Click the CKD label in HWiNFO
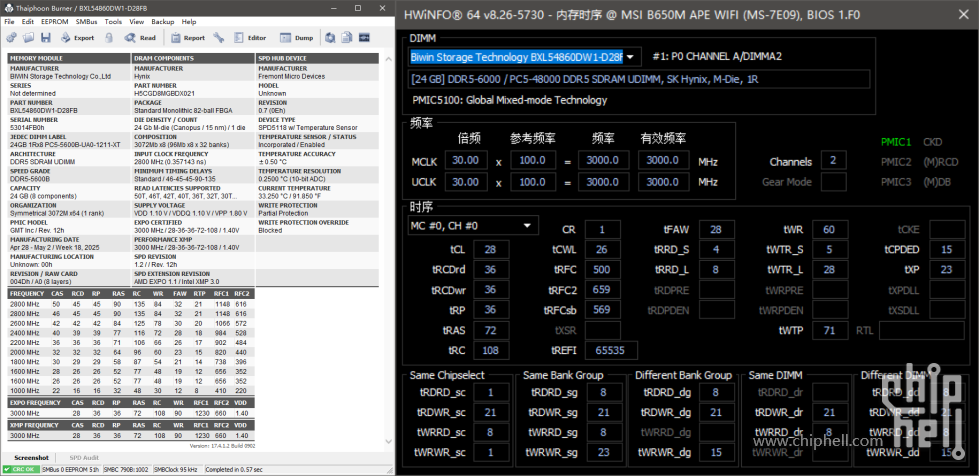This screenshot has height=476, width=979. click(932, 142)
